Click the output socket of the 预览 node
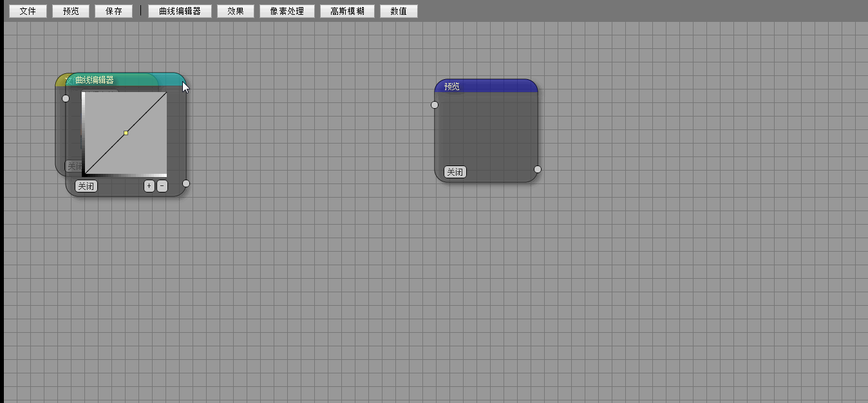The height and width of the screenshot is (403, 868). tap(538, 169)
